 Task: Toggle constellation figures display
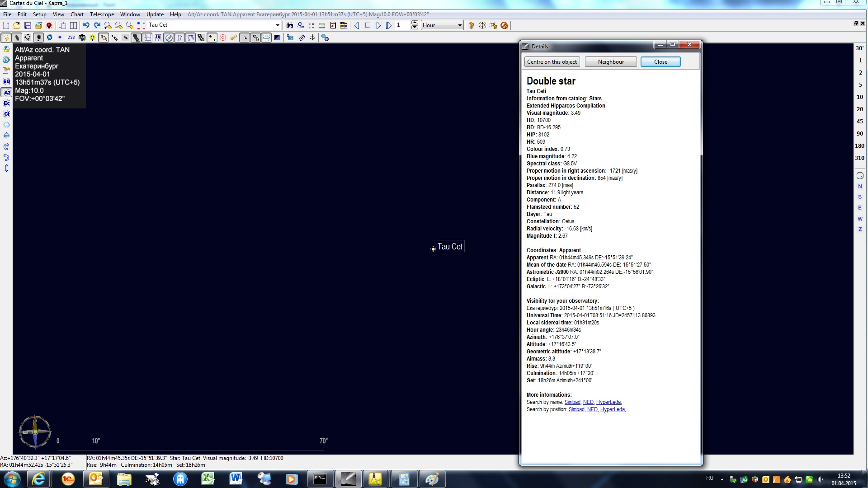point(180,38)
